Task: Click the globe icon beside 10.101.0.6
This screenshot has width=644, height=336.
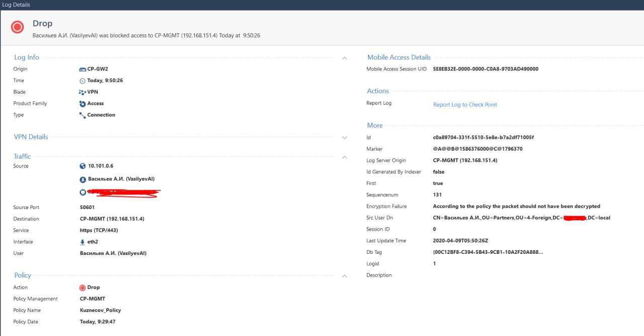Action: coord(83,166)
